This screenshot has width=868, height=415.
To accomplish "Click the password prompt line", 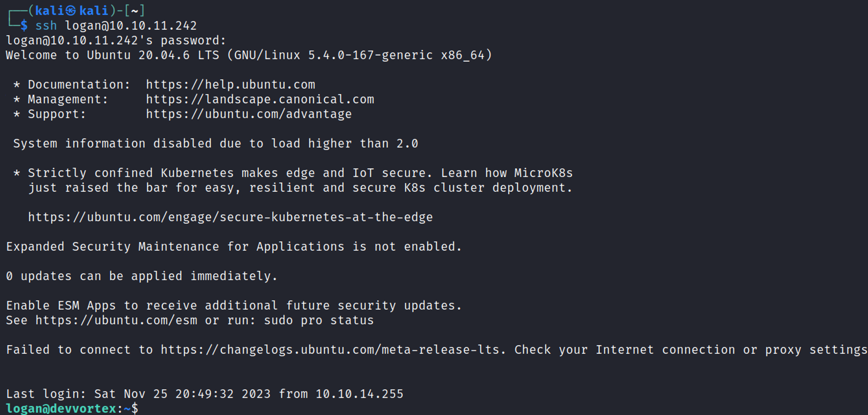I will (116, 41).
